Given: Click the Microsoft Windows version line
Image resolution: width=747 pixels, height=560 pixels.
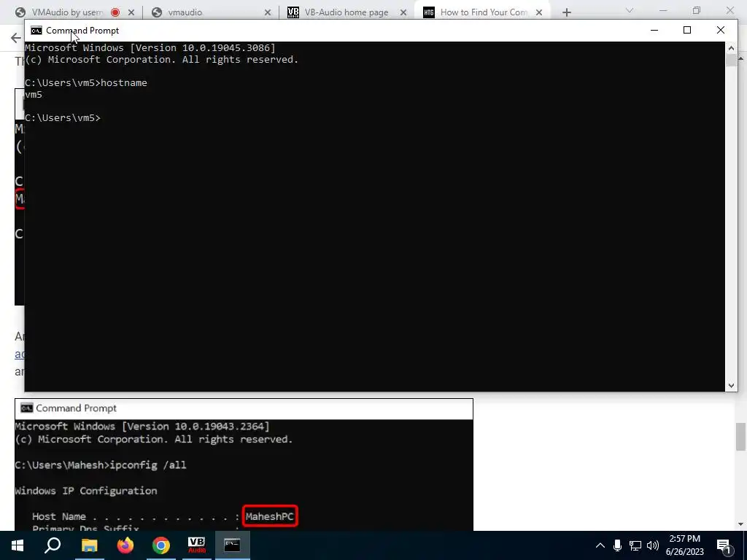Looking at the screenshot, I should [150, 47].
